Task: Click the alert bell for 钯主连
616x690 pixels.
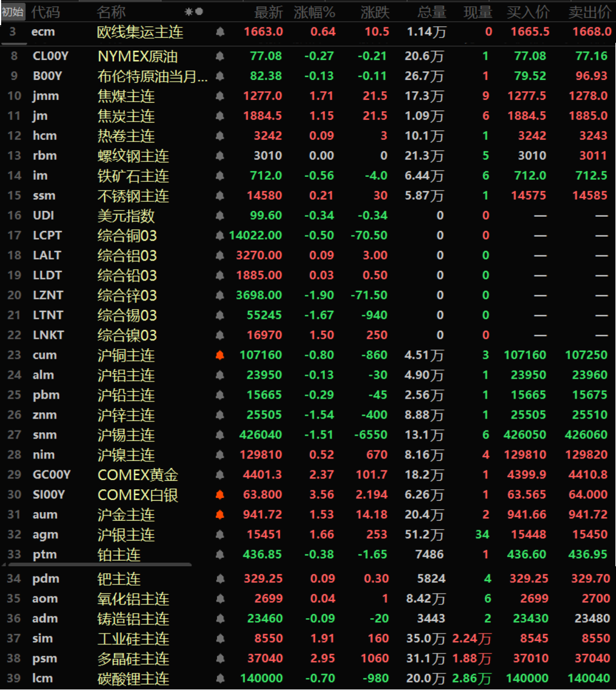Action: (220, 579)
